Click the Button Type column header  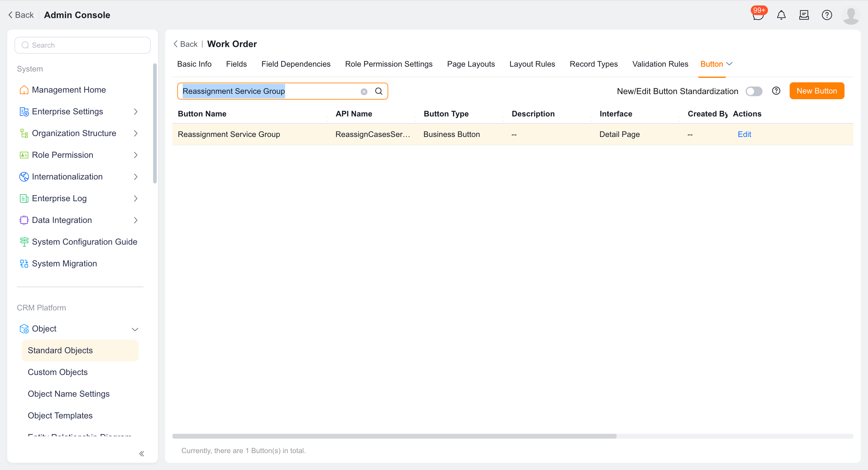pyautogui.click(x=446, y=114)
